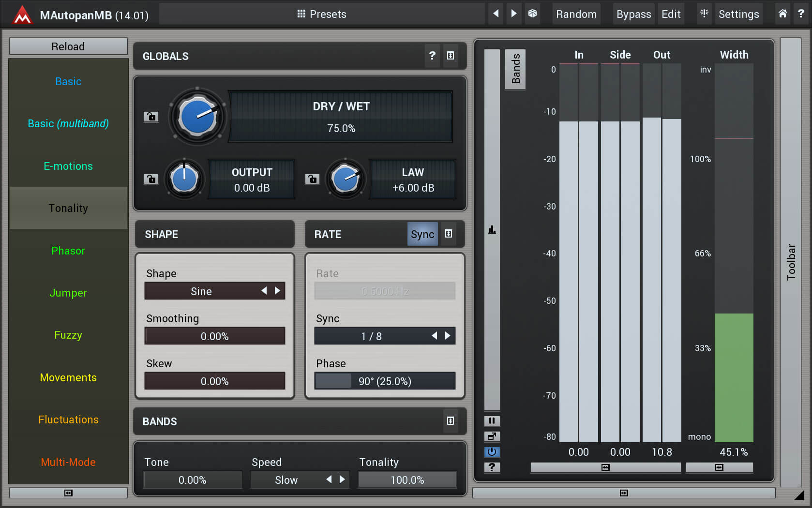Click the histogram icon on meter strip
The image size is (812, 508).
tap(492, 229)
